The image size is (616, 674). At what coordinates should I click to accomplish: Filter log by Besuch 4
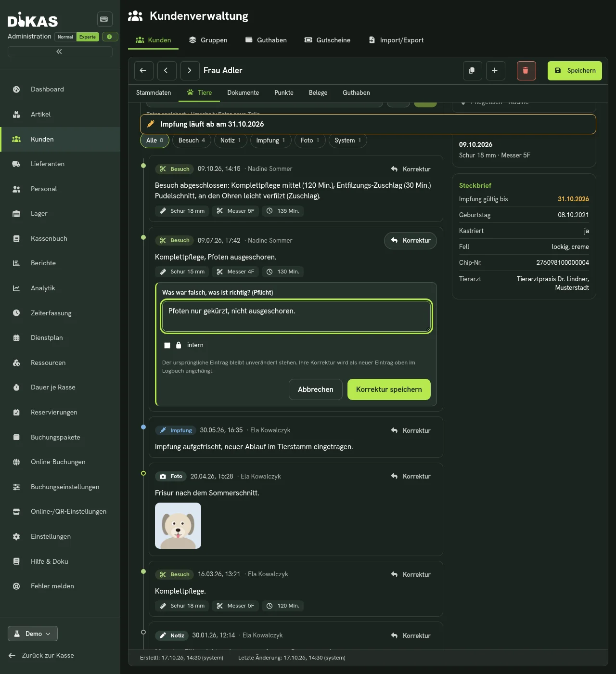(192, 141)
